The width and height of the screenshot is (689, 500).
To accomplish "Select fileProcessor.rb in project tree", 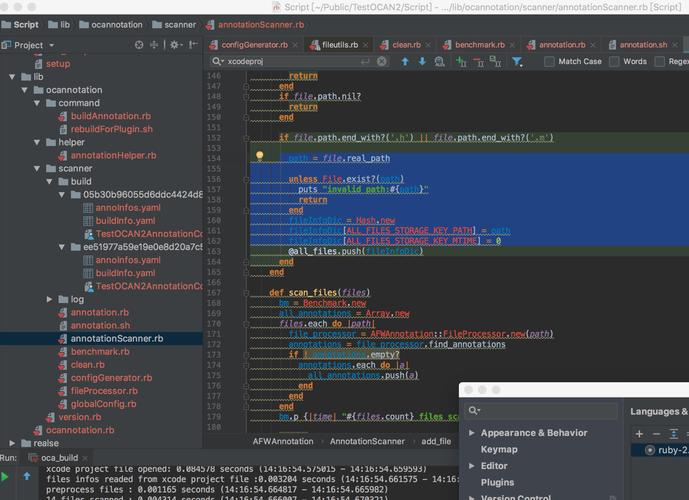I will point(103,391).
